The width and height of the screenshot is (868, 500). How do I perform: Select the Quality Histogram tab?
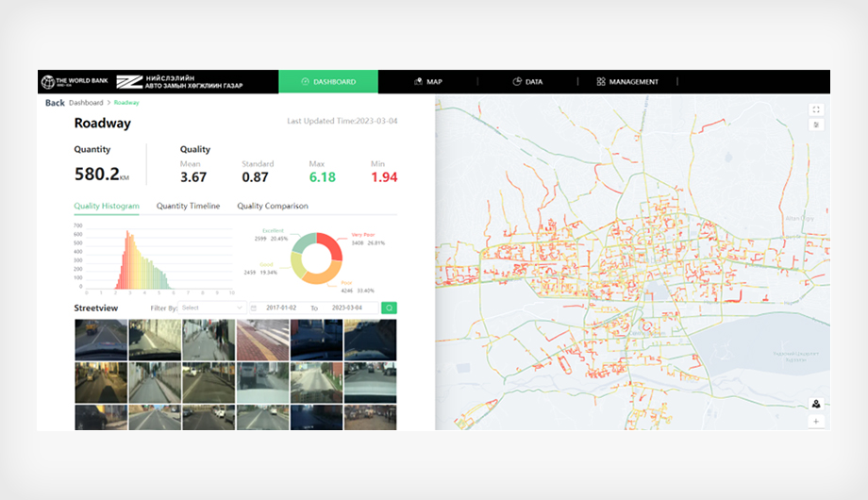pyautogui.click(x=107, y=206)
